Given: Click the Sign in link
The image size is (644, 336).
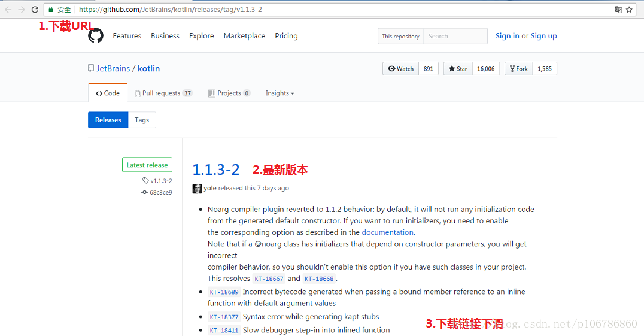Looking at the screenshot, I should [507, 36].
